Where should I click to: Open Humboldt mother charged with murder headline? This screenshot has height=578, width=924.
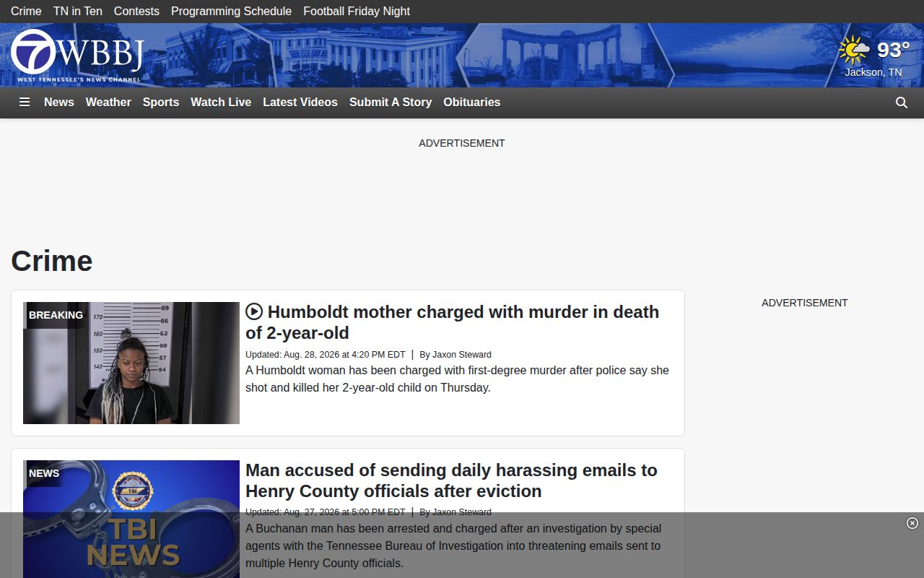[452, 322]
